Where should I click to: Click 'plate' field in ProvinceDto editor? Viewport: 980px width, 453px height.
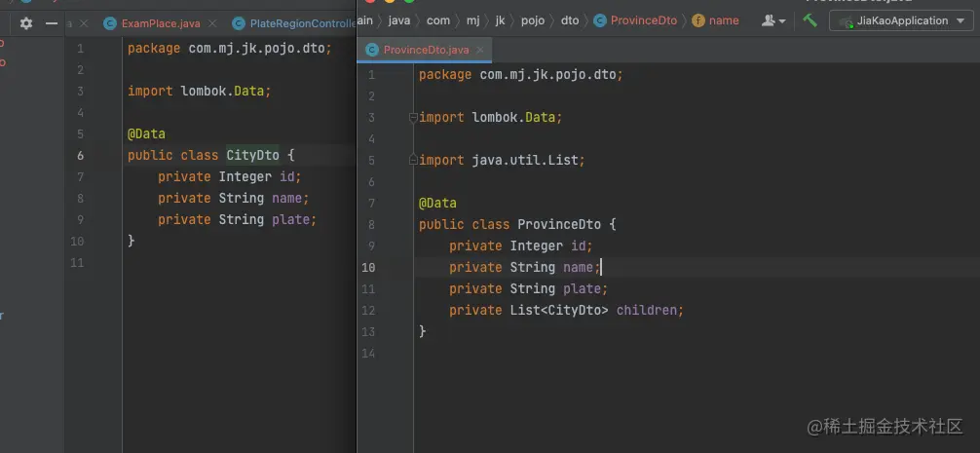pos(582,288)
